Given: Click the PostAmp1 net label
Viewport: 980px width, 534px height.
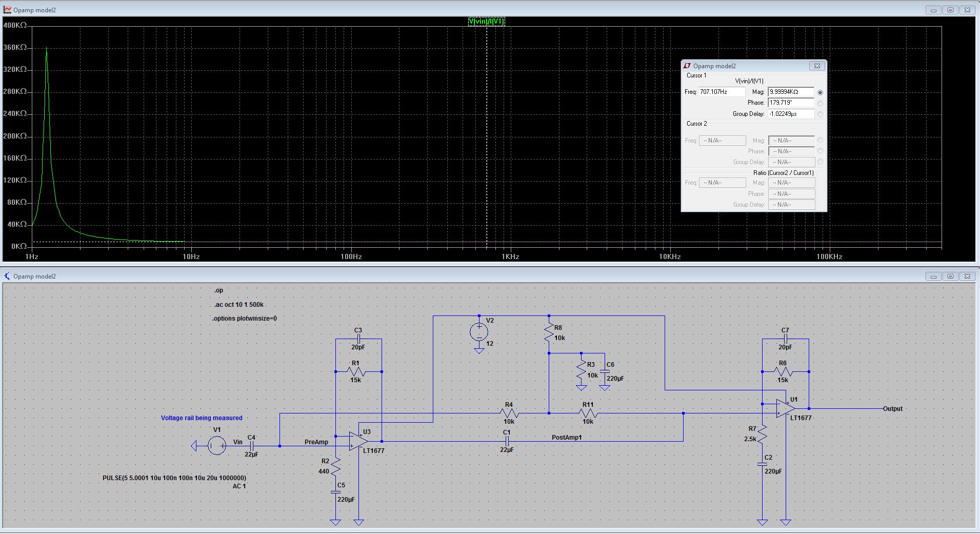Looking at the screenshot, I should coord(567,438).
